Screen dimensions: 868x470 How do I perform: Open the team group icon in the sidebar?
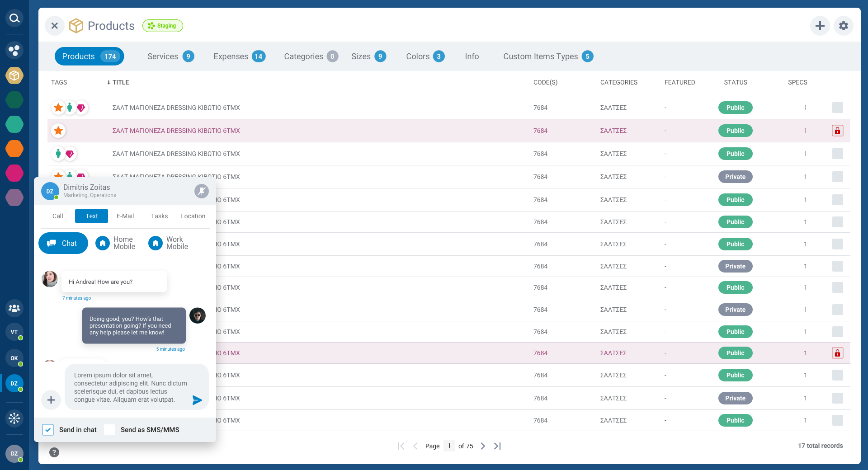coord(14,308)
